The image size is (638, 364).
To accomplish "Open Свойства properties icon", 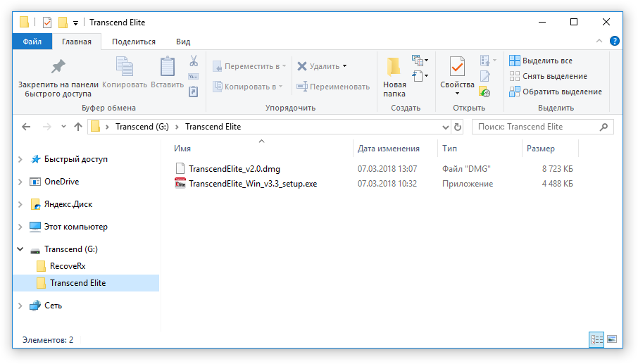I will 457,67.
